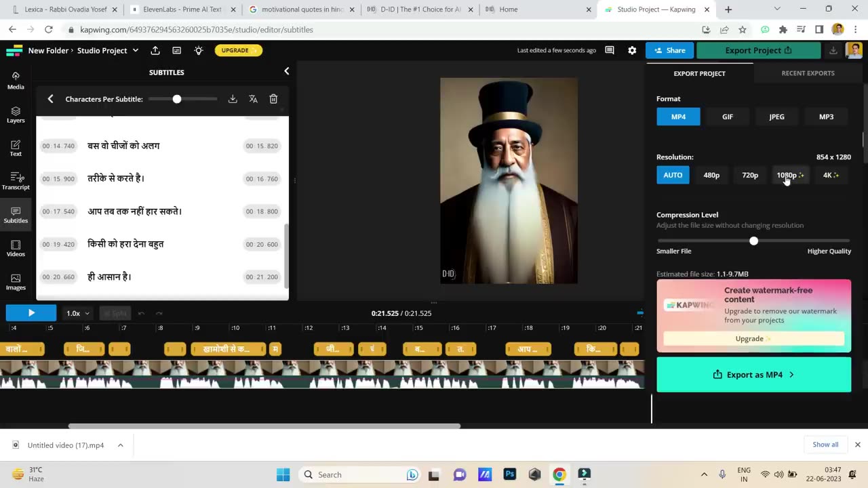
Task: Click the horizontal timeline scrollbar
Action: click(264, 426)
